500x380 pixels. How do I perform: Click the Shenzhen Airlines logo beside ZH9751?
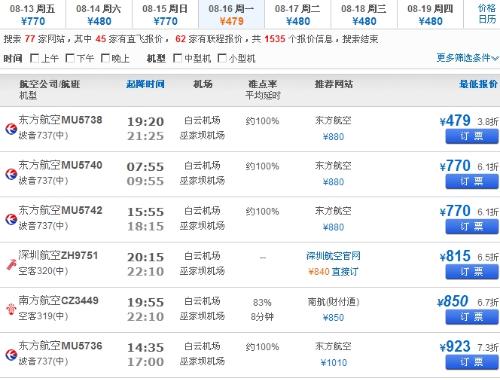[11, 264]
